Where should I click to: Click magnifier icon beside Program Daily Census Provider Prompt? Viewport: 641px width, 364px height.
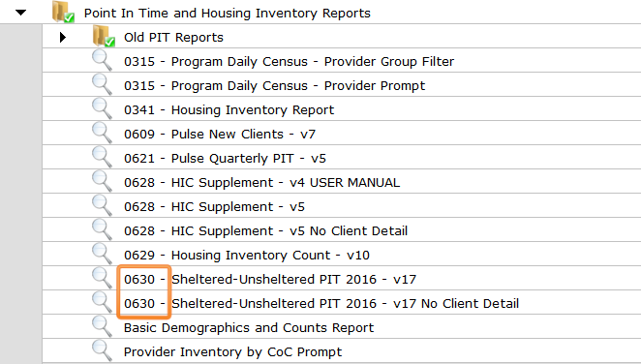(102, 84)
